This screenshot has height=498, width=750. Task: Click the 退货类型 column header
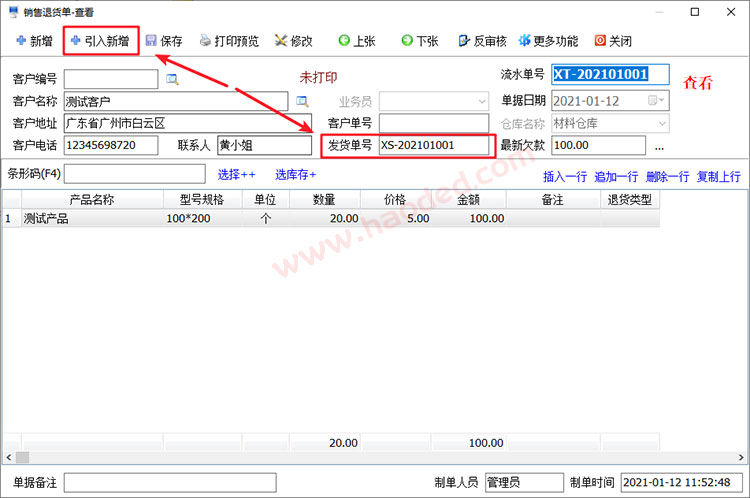coord(630,199)
